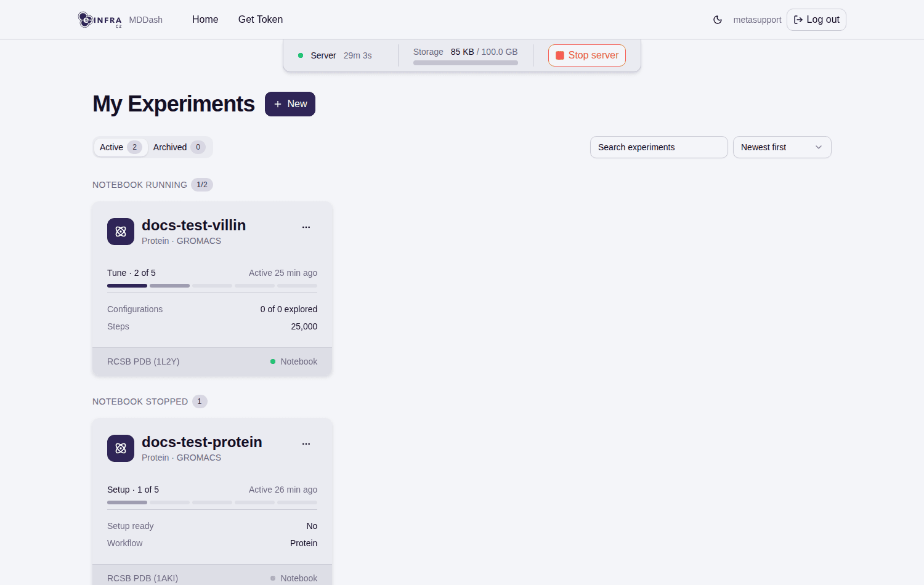Screen dimensions: 924x585
Task: Log out of the account
Action: click(816, 20)
